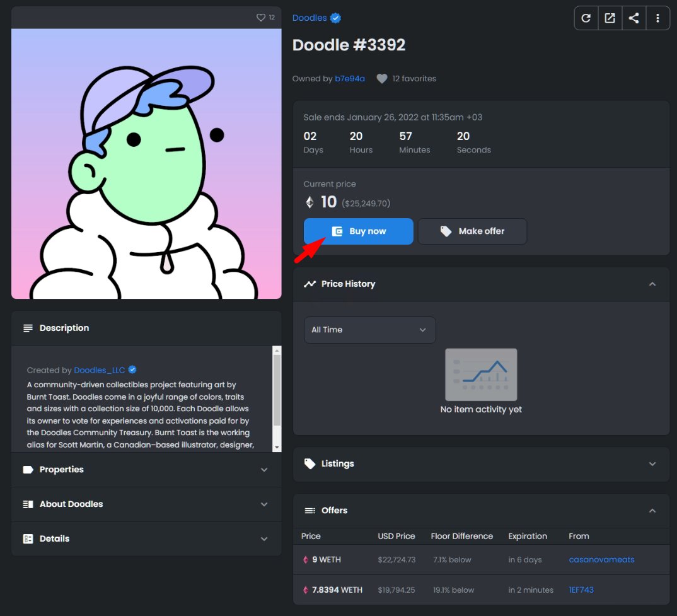The height and width of the screenshot is (616, 677).
Task: Click the 7.1% below floor difference
Action: pos(452,559)
